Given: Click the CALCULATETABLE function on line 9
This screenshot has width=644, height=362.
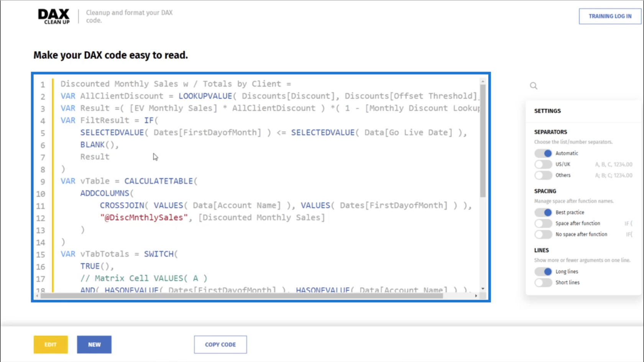Looking at the screenshot, I should pyautogui.click(x=159, y=181).
